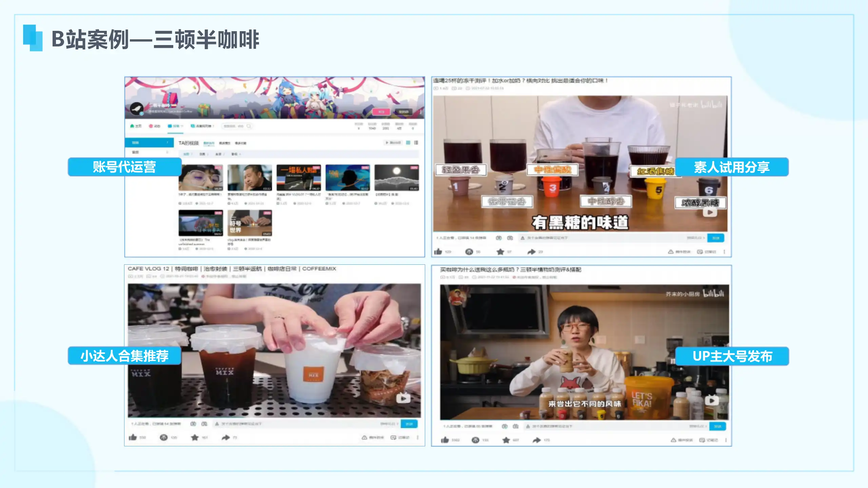
Task: Open the danmaku etiquette link under the 25-cup review
Action: (696, 238)
